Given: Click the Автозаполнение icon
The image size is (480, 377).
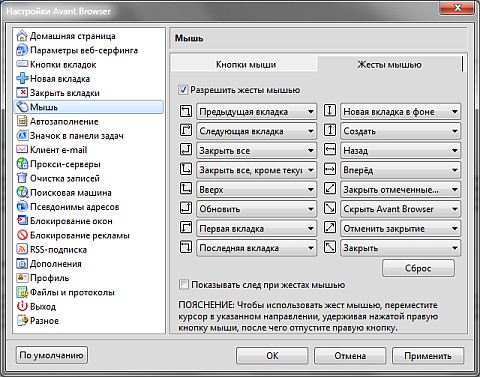Looking at the screenshot, I should (x=22, y=121).
